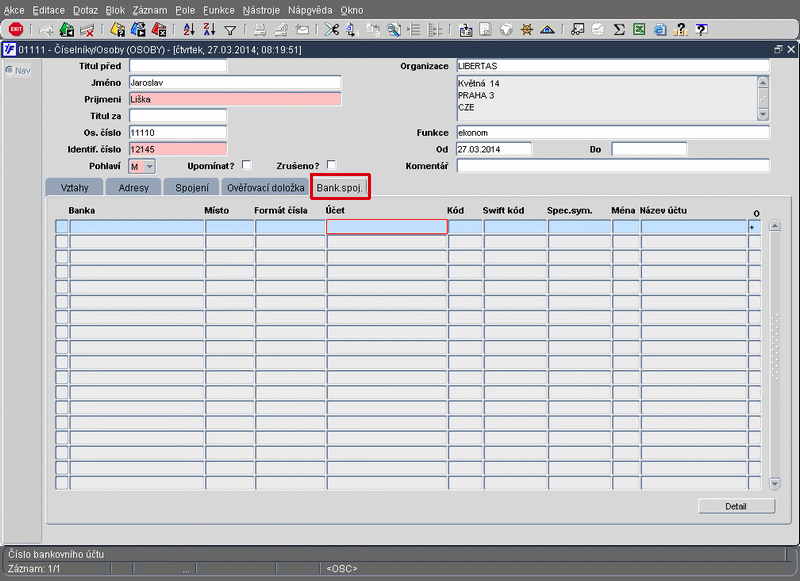Viewport: 800px width, 581px height.
Task: Click the copy field icon beside scissors
Action: (x=352, y=30)
